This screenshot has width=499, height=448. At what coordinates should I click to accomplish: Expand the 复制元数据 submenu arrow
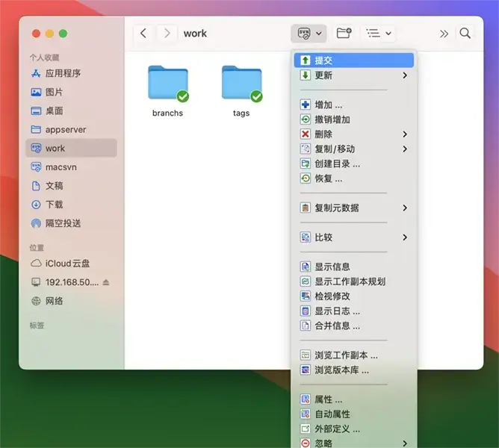(405, 208)
